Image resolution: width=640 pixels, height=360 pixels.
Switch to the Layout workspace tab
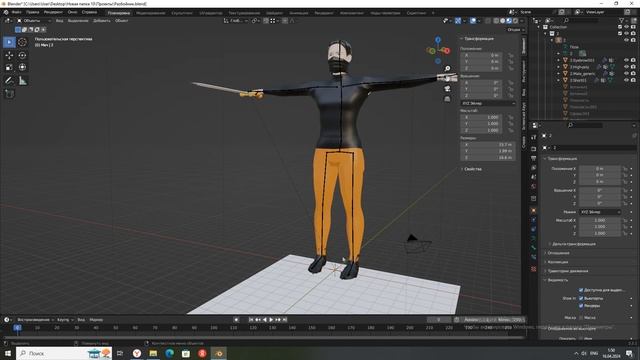point(118,13)
